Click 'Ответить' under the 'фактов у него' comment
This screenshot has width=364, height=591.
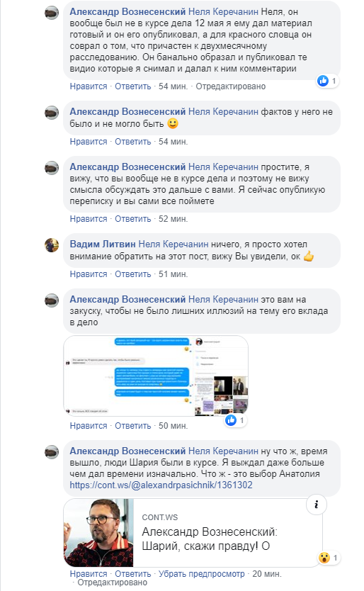132,141
